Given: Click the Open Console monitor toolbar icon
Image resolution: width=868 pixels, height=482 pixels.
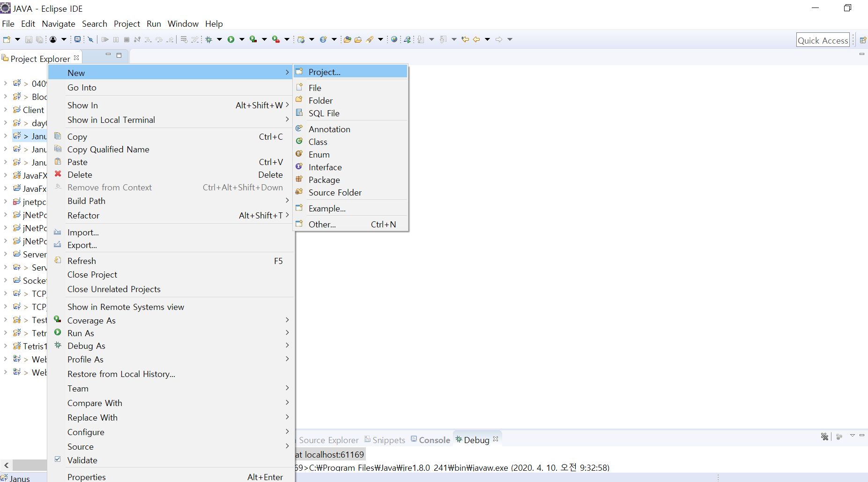Looking at the screenshot, I should point(77,39).
